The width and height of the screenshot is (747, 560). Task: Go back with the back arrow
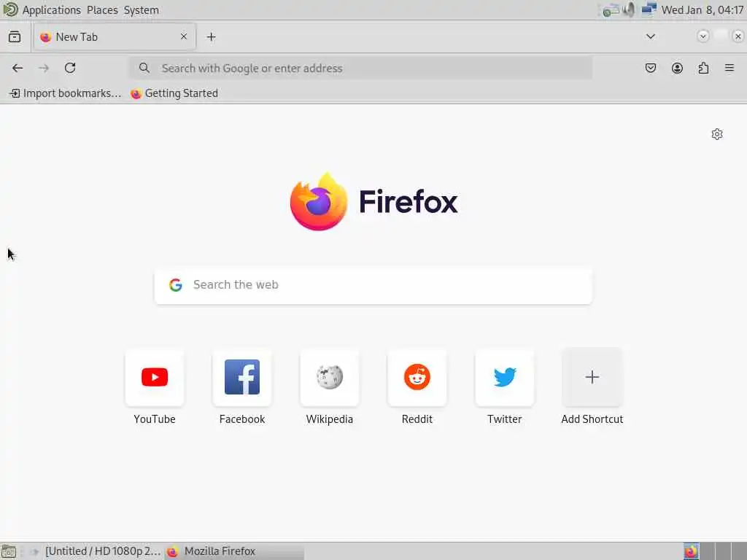click(18, 68)
